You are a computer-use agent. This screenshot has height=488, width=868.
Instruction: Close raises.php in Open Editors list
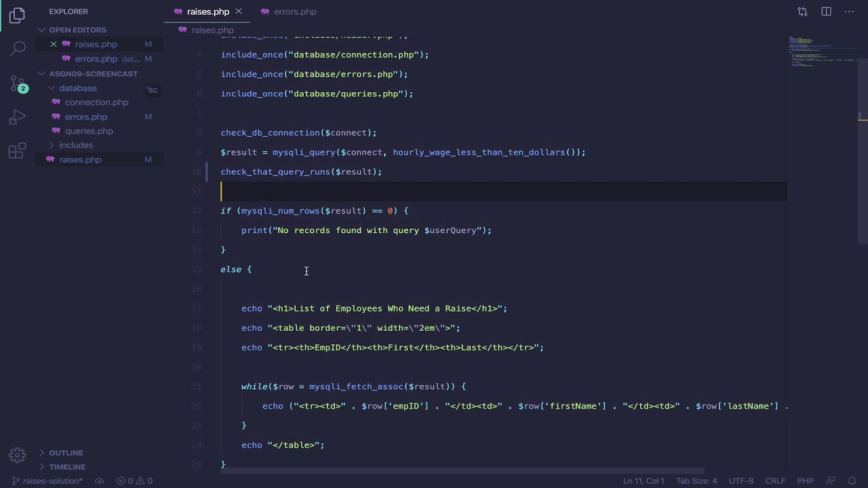click(x=54, y=44)
